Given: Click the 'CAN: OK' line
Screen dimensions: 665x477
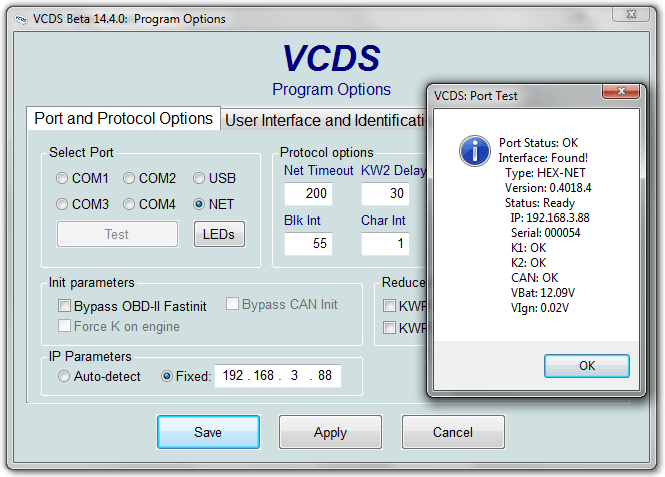Looking at the screenshot, I should click(534, 278).
